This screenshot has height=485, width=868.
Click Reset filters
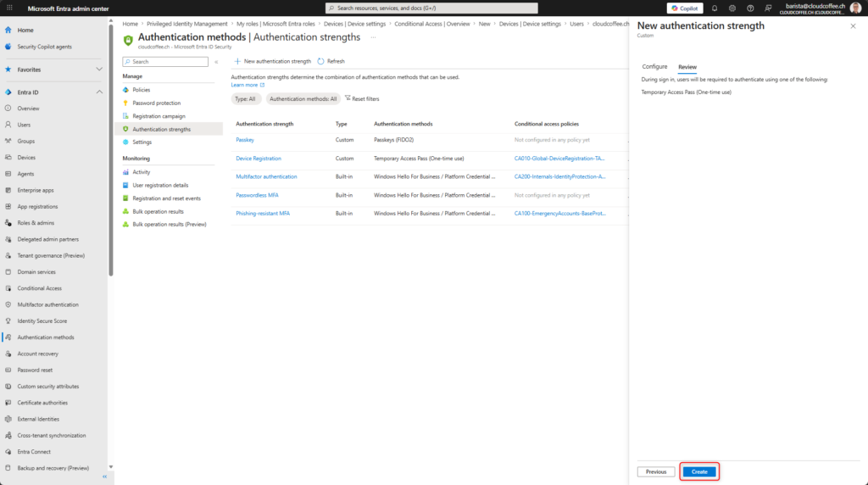coord(362,99)
